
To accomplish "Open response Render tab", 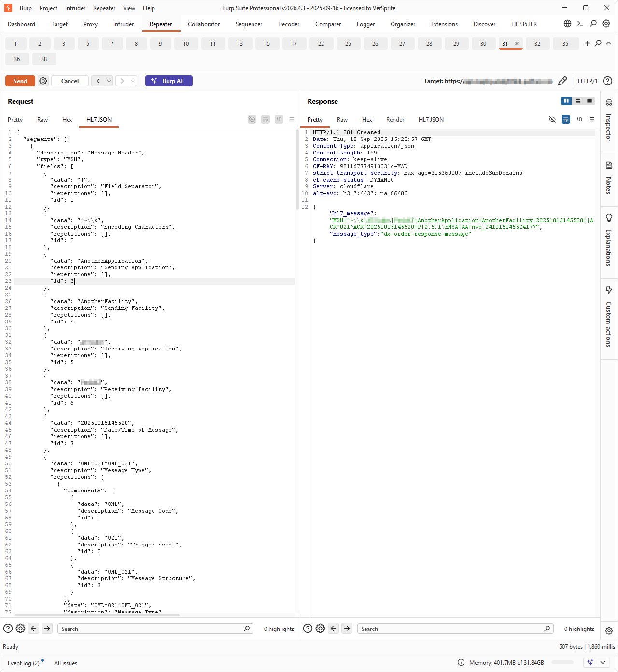I will click(395, 120).
